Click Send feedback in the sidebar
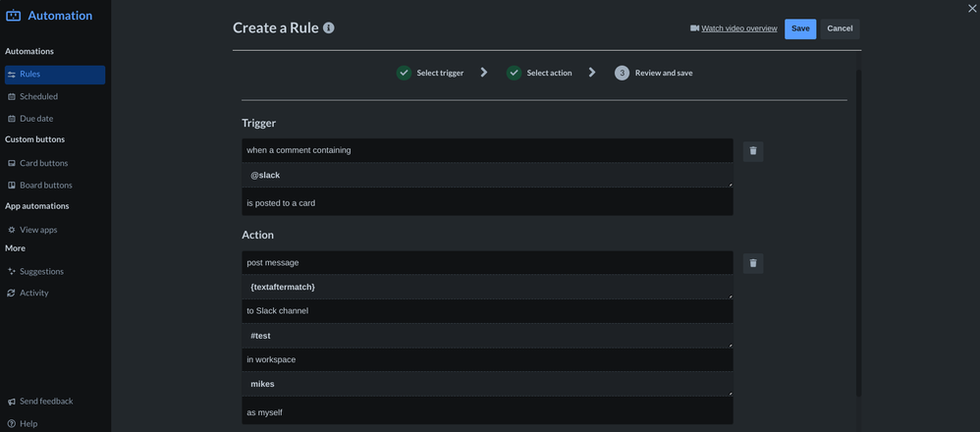This screenshot has height=432, width=980. 46,402
